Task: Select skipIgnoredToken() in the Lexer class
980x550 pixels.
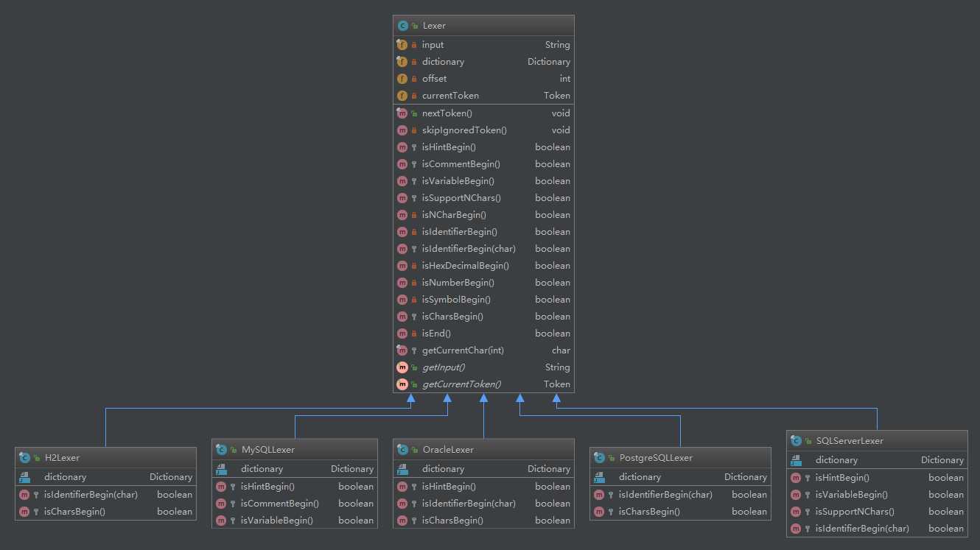Action: coord(465,130)
